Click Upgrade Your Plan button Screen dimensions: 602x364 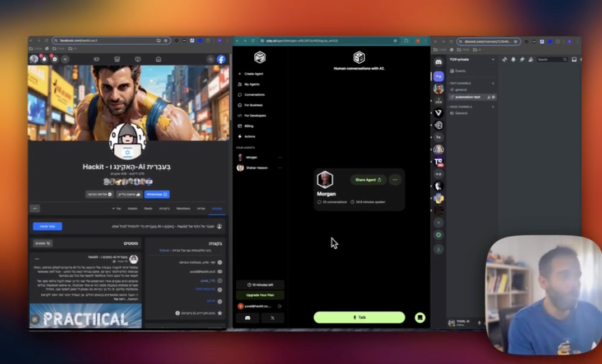(x=260, y=295)
